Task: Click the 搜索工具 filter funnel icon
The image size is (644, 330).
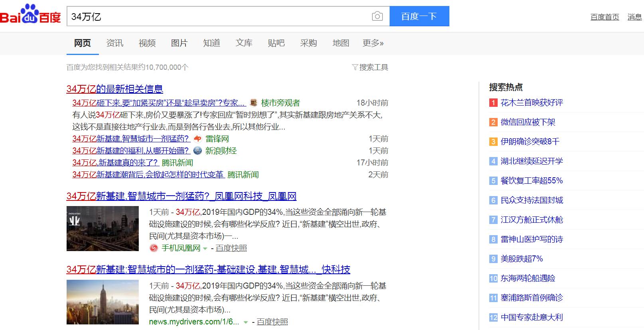Action: coord(354,67)
